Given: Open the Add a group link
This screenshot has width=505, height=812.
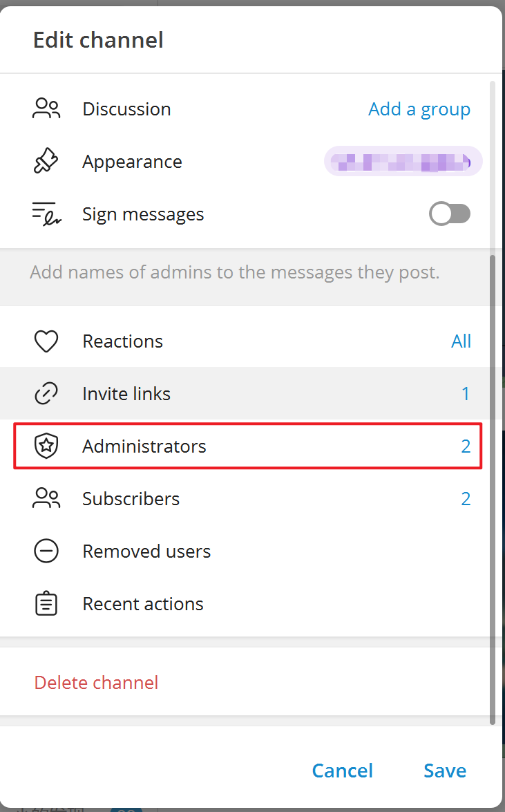Looking at the screenshot, I should (419, 109).
